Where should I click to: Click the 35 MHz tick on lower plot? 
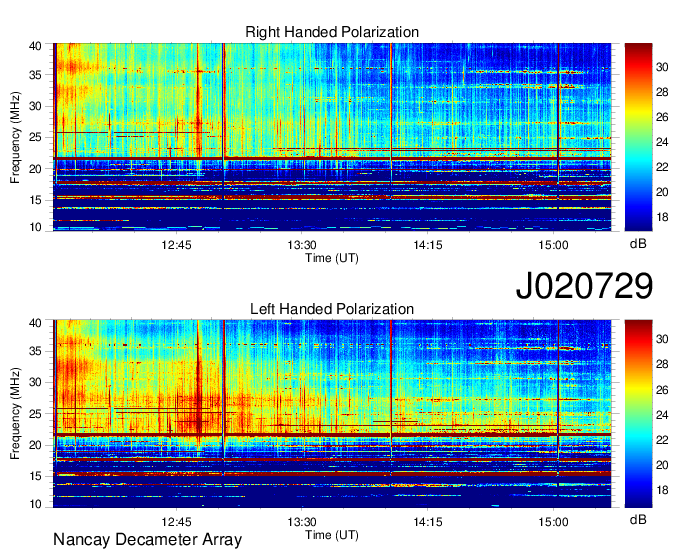[x=35, y=351]
